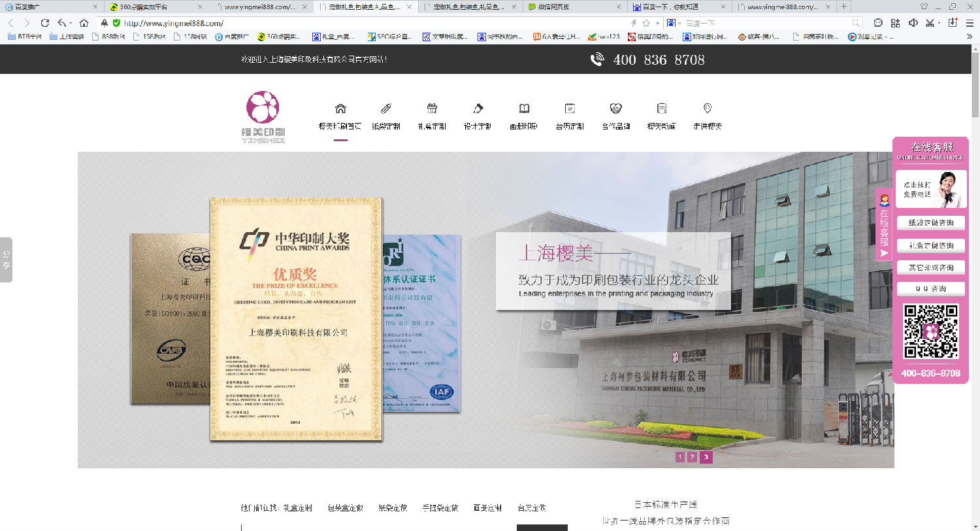Expand the hidden bookmarks overflow chevron

[969, 37]
